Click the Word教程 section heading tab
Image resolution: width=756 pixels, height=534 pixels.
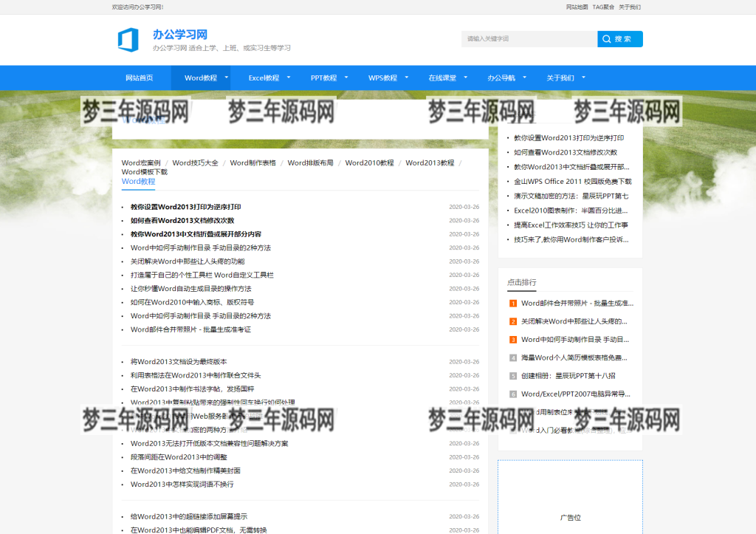tap(138, 182)
